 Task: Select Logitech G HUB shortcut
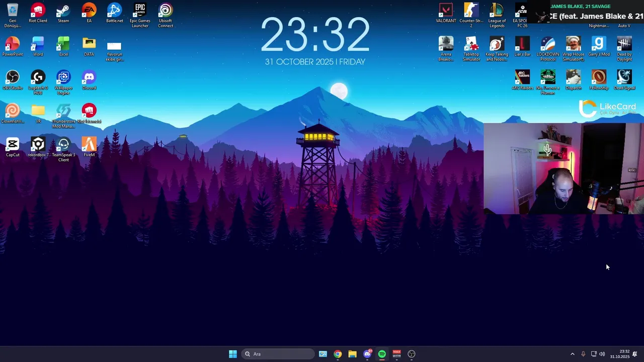(x=38, y=82)
